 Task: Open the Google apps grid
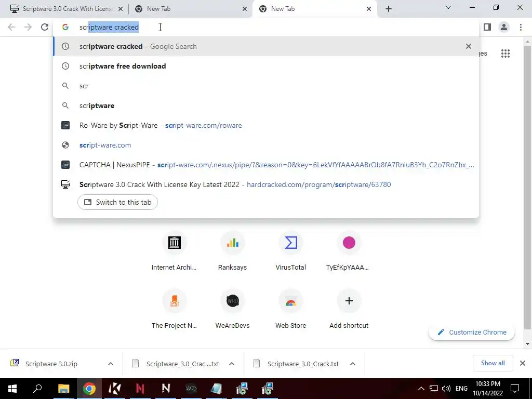(x=506, y=54)
